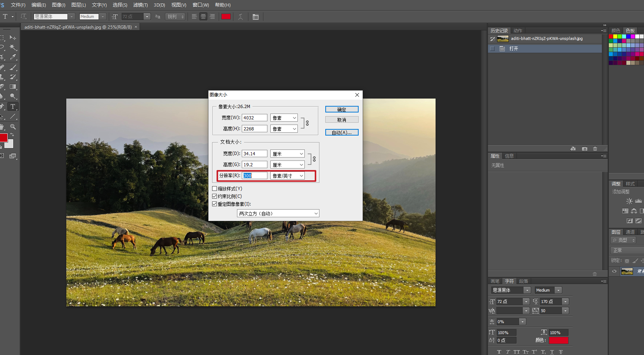Select the Gradient tool
644x355 pixels.
[13, 87]
